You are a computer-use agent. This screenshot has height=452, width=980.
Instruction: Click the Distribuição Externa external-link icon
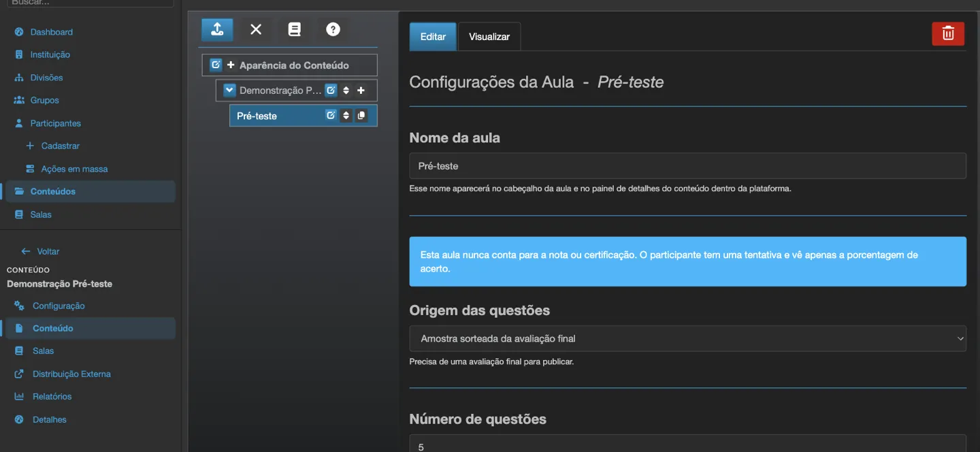(19, 374)
